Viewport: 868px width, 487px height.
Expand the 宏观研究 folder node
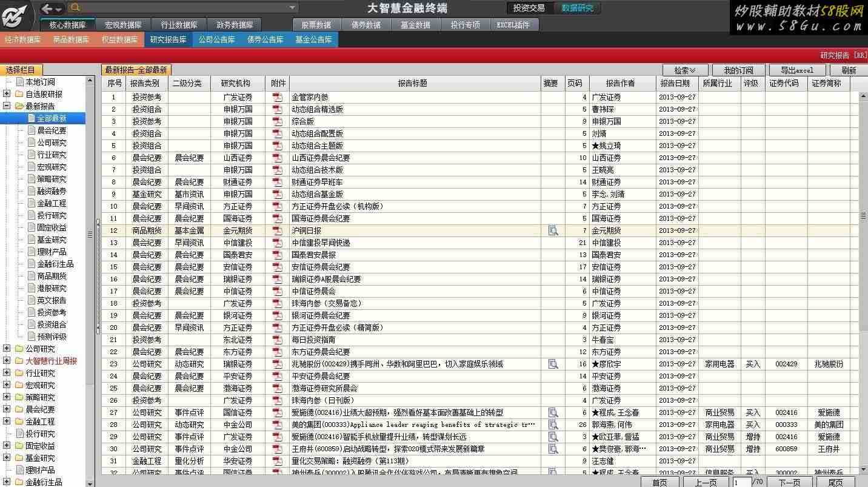pos(7,385)
